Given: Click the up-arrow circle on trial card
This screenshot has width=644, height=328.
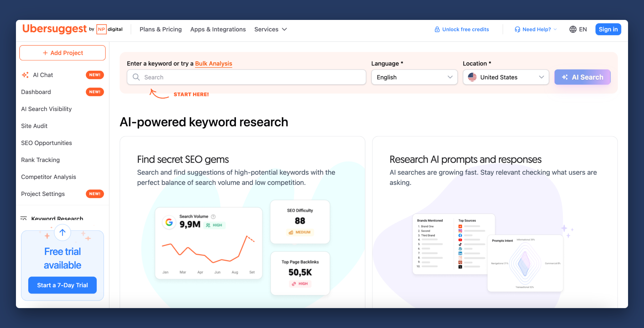Looking at the screenshot, I should coord(62,232).
